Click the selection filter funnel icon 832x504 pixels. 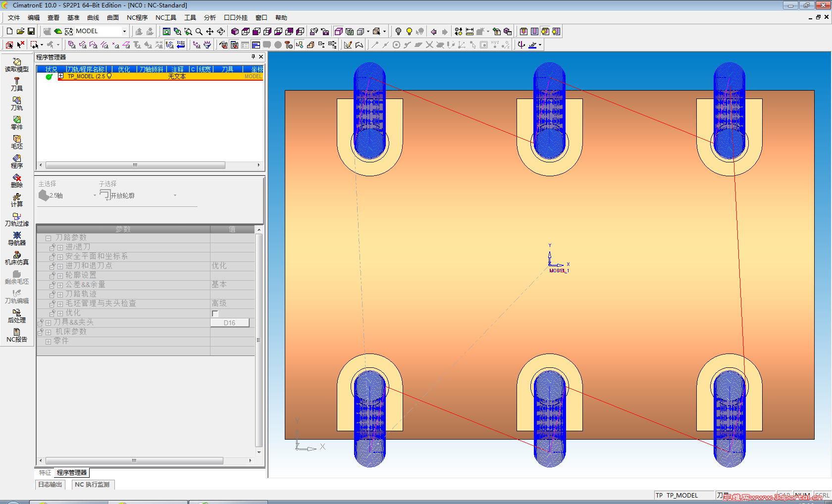[207, 45]
